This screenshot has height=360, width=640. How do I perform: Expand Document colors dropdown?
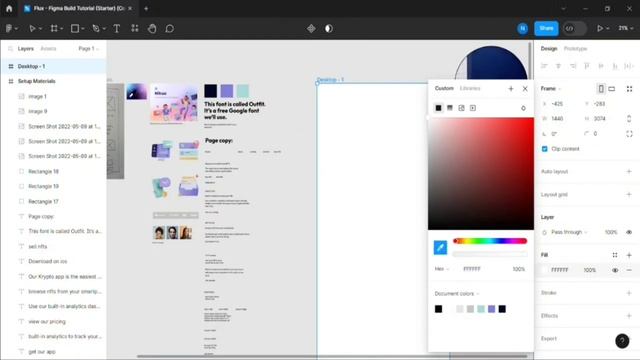click(457, 293)
